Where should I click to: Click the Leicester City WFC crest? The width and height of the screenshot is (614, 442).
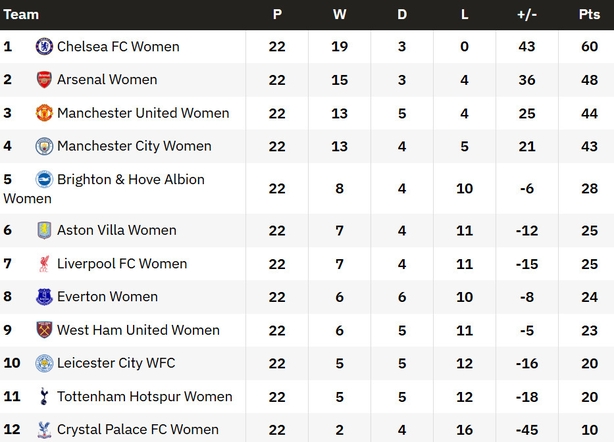coord(44,363)
